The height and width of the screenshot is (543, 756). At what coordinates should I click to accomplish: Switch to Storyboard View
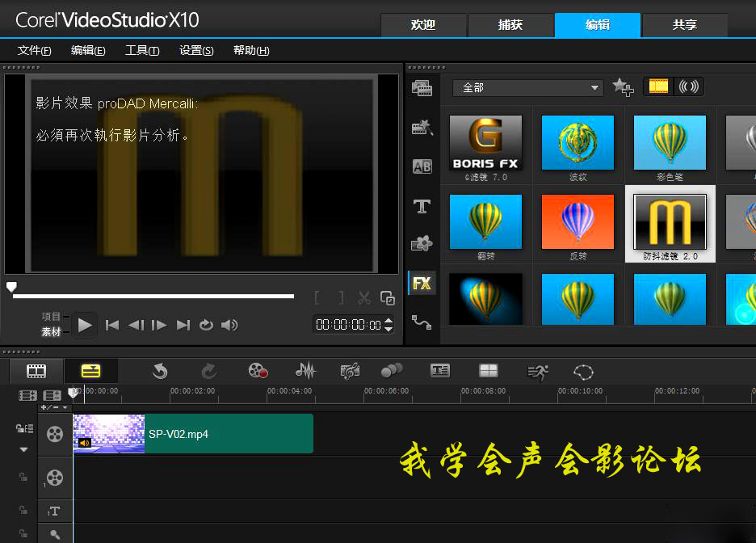point(36,371)
